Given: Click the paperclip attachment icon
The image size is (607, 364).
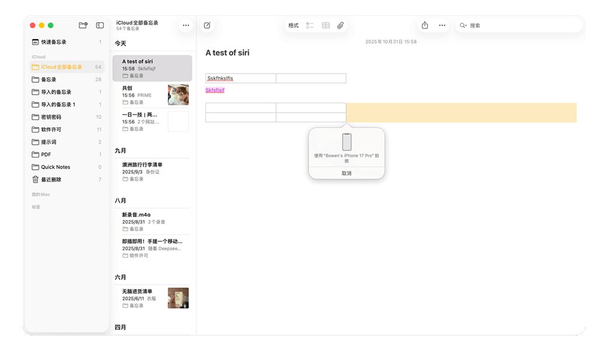Looking at the screenshot, I should [x=341, y=25].
